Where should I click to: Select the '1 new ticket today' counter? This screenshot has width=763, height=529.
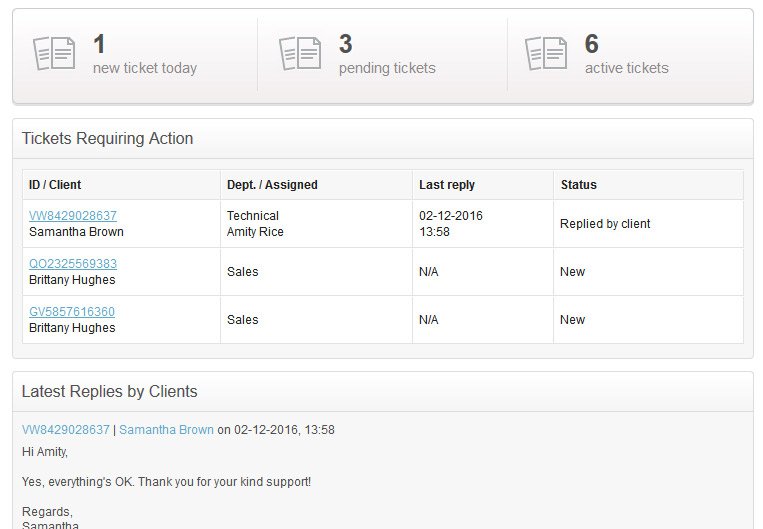point(145,55)
